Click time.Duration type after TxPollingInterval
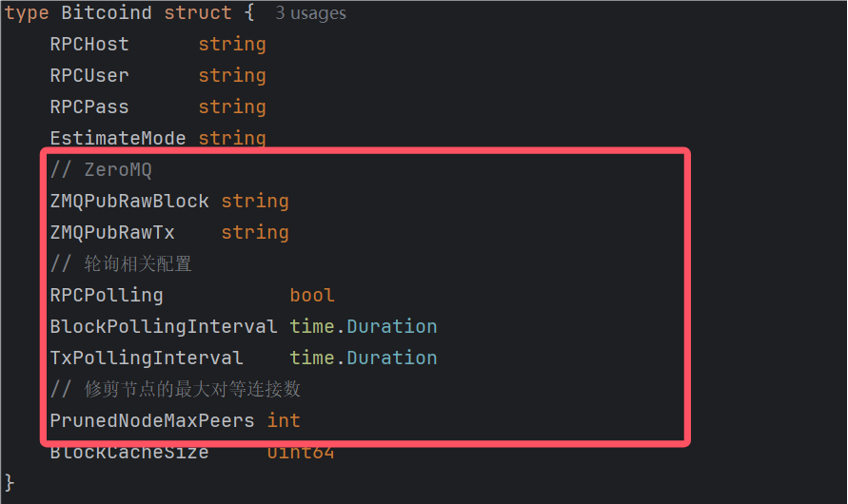848x504 pixels. [x=364, y=358]
